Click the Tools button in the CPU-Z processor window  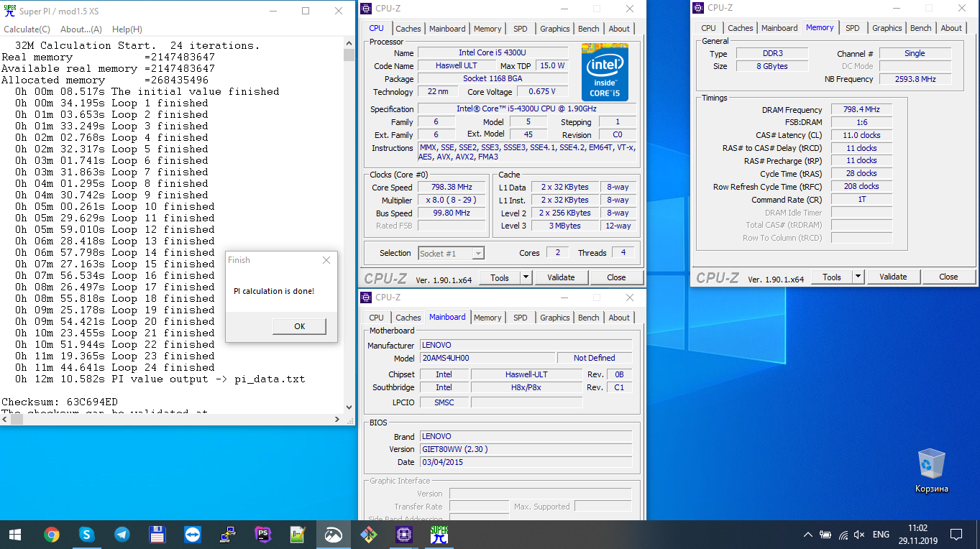pyautogui.click(x=500, y=277)
